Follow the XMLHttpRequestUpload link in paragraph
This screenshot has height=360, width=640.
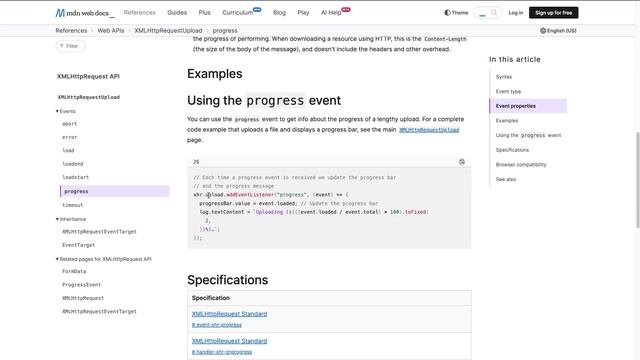pyautogui.click(x=429, y=130)
